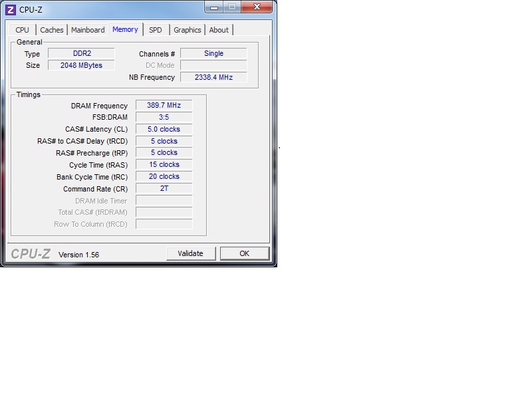Minimize the CPU-Z window
This screenshot has width=532, height=399.
pos(213,7)
